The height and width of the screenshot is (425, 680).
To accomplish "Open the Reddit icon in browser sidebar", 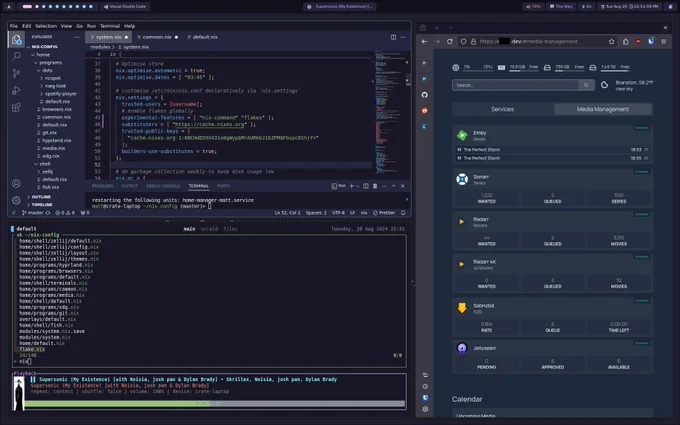I will 425,111.
